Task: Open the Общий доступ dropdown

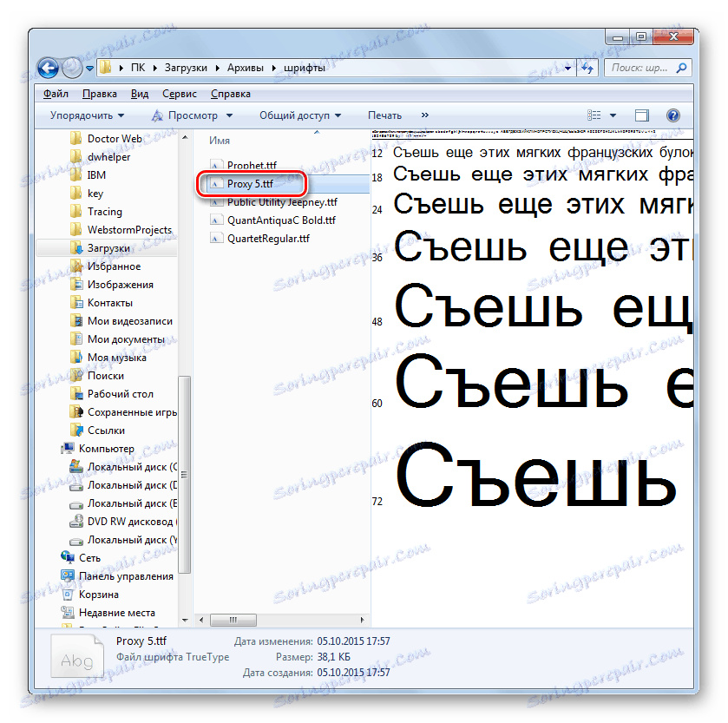Action: tap(300, 115)
